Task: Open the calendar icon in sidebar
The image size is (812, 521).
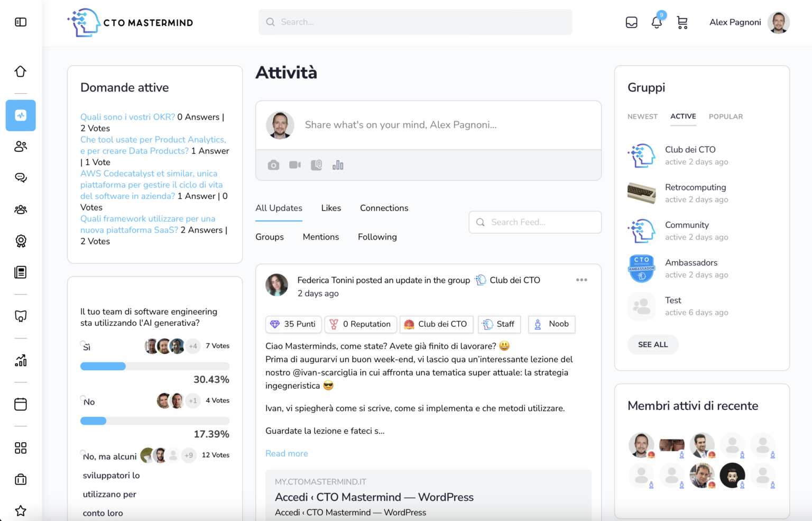Action: point(21,404)
